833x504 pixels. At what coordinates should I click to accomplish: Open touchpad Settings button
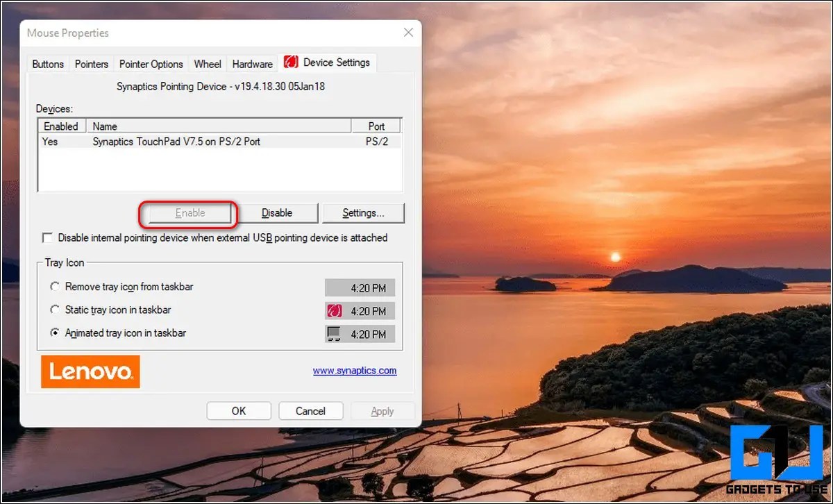(362, 213)
